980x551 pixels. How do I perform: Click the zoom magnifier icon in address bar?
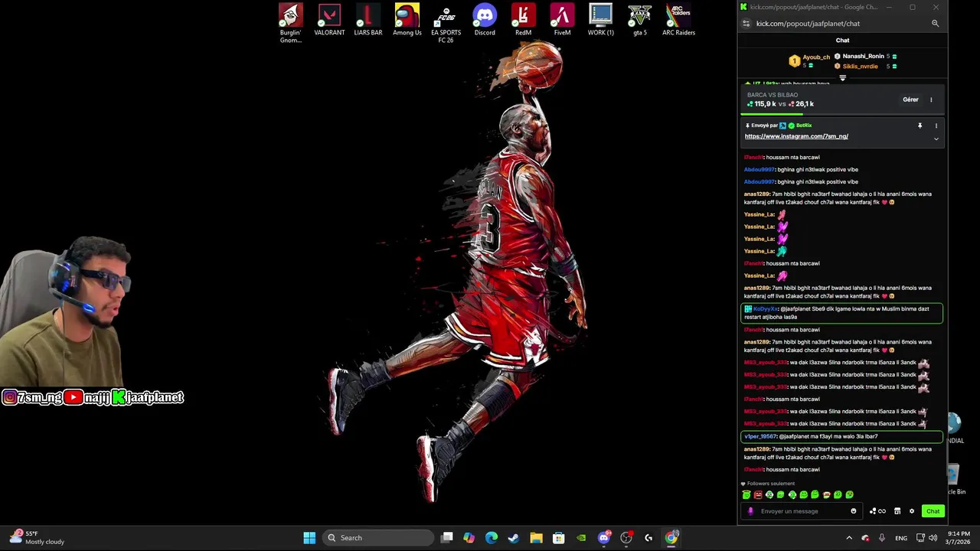935,24
